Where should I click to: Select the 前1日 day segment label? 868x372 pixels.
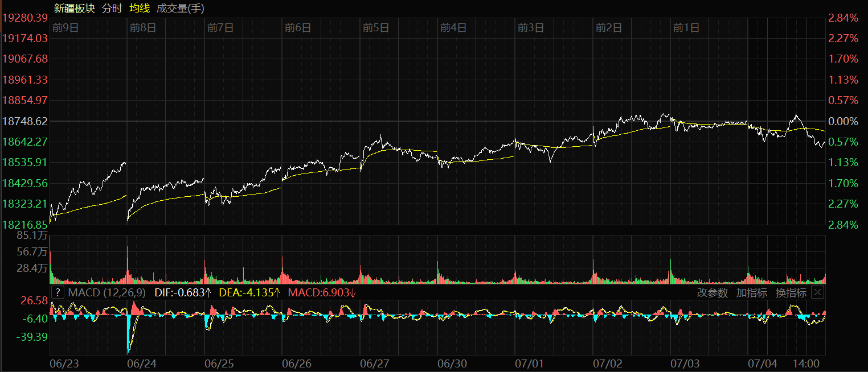coord(686,28)
